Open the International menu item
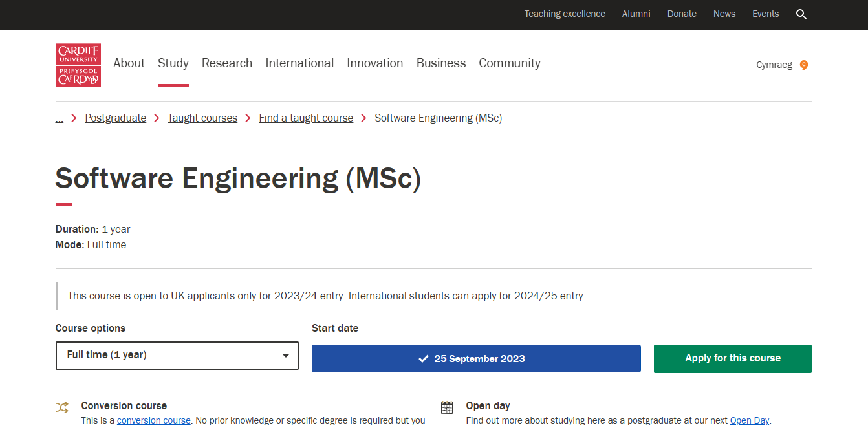This screenshot has width=868, height=430. coord(299,63)
